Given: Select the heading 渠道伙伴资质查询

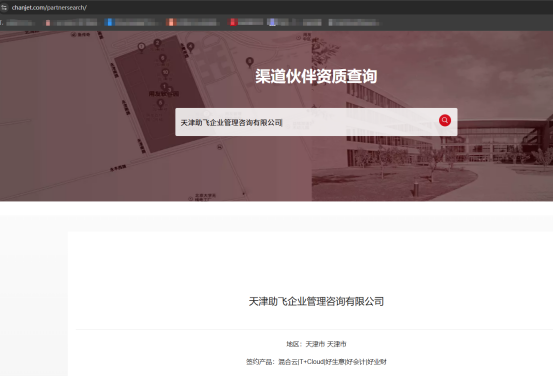Looking at the screenshot, I should pyautogui.click(x=316, y=76).
